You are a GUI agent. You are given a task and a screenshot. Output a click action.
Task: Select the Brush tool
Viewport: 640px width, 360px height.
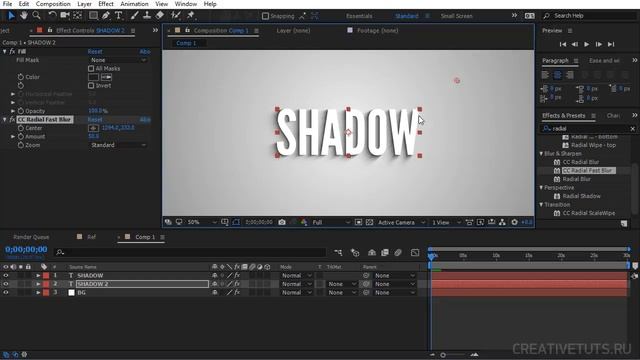pyautogui.click(x=134, y=16)
